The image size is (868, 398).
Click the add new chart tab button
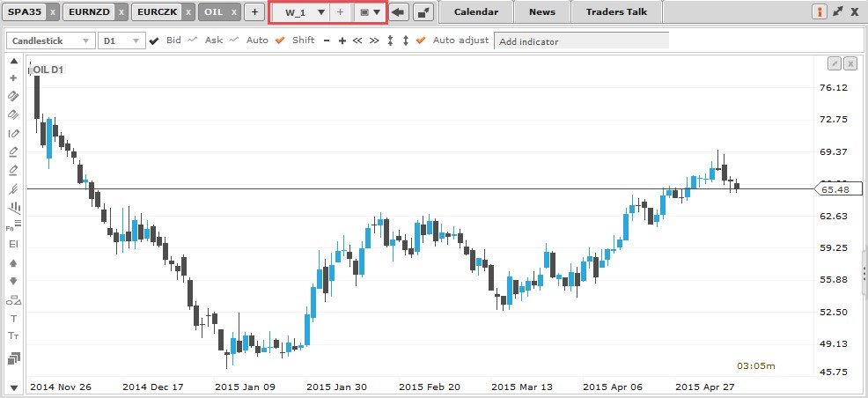point(254,12)
